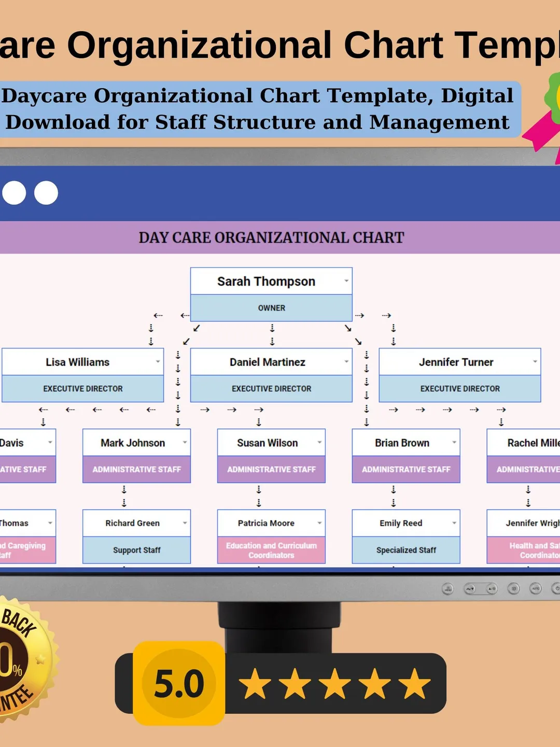
Task: Select the Specialized Staff cell
Action: [406, 550]
